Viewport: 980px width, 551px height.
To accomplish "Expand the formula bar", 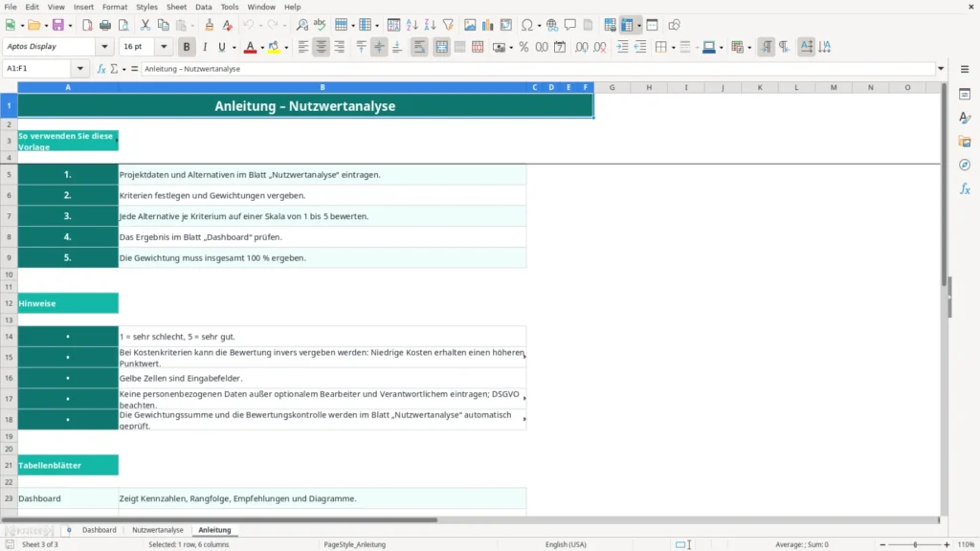I will pyautogui.click(x=941, y=69).
